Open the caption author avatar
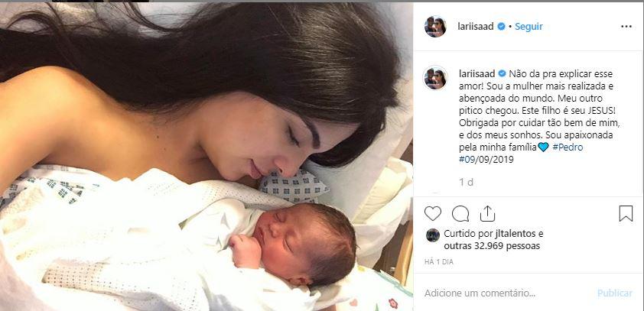This screenshot has width=644, height=311. pos(435,79)
